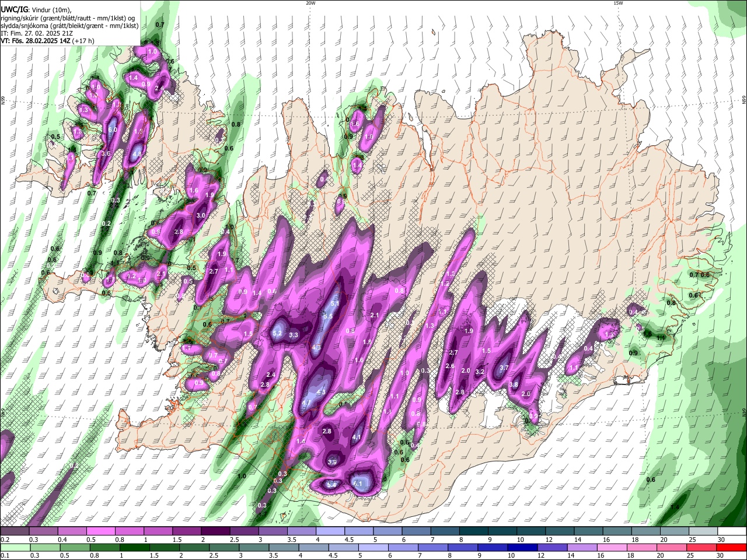747x560 pixels.
Task: Click the "5.2" precipitation value on the map
Action: (278, 333)
